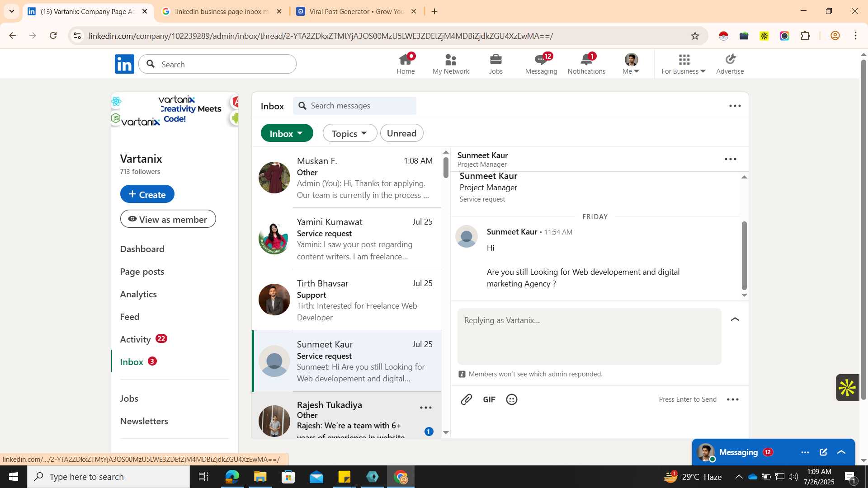Click the page vertical scrollbar
The image size is (868, 488).
coord(863,230)
